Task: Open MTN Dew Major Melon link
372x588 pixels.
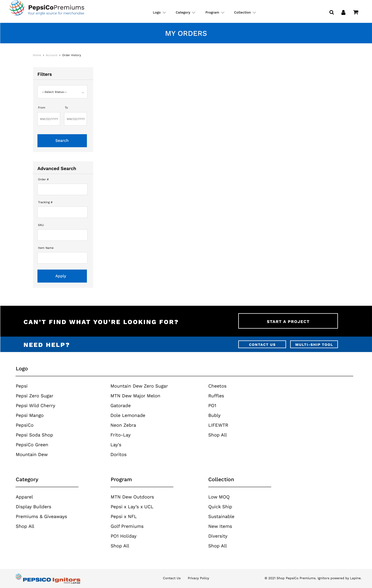Action: (135, 396)
